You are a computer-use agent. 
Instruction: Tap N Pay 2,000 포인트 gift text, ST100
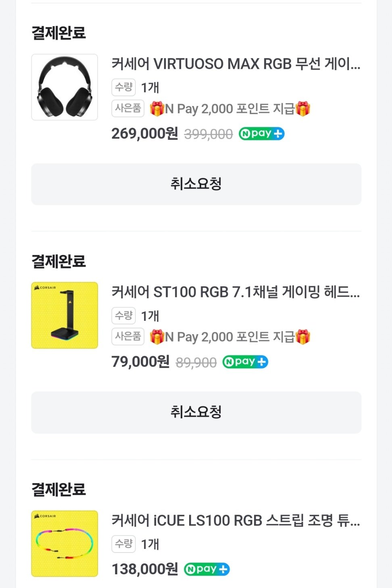230,337
